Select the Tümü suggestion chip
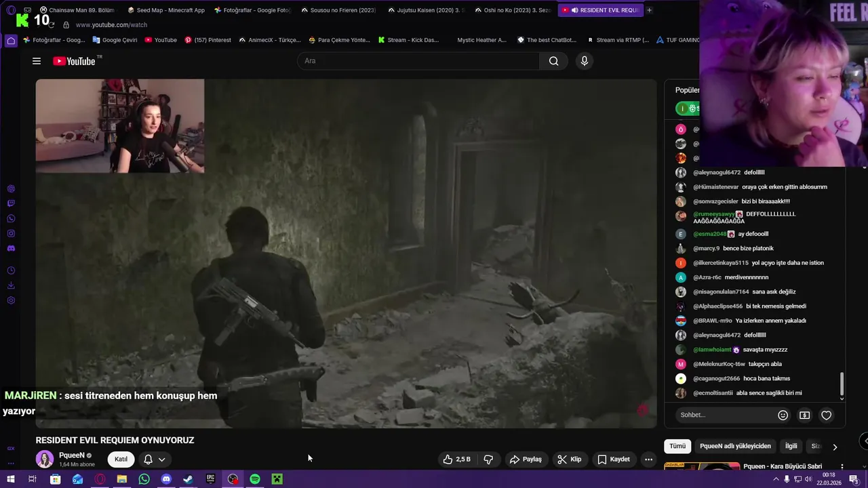The height and width of the screenshot is (488, 868). pos(677,446)
